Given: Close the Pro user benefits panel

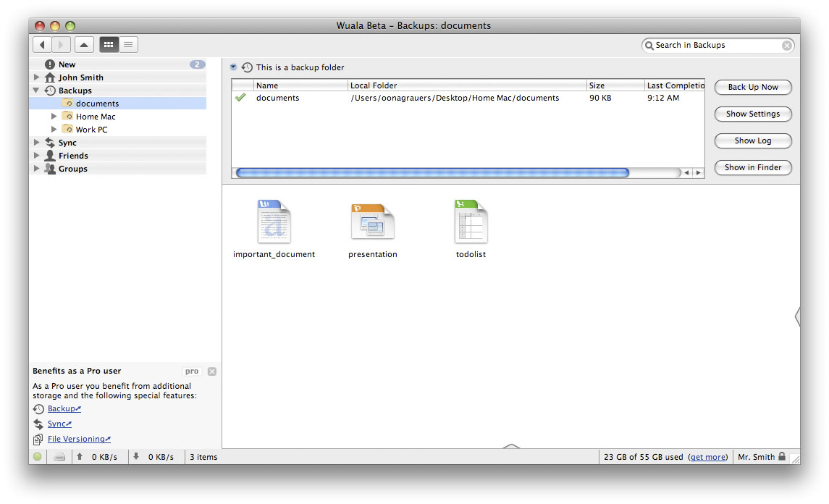Looking at the screenshot, I should [212, 371].
